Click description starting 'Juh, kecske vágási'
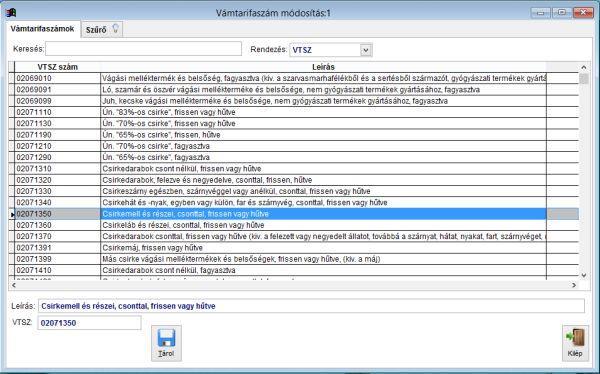The width and height of the screenshot is (600, 374). pyautogui.click(x=275, y=101)
